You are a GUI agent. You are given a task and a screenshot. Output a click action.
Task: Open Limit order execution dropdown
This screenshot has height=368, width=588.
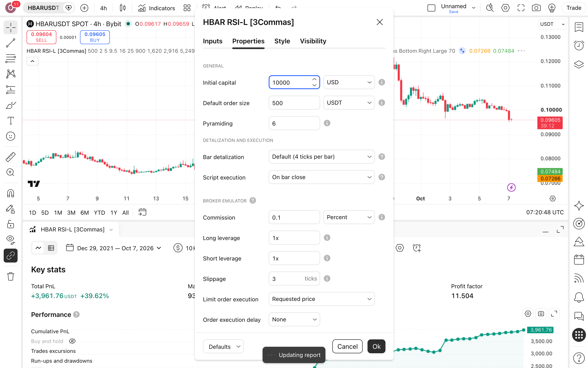coord(321,299)
